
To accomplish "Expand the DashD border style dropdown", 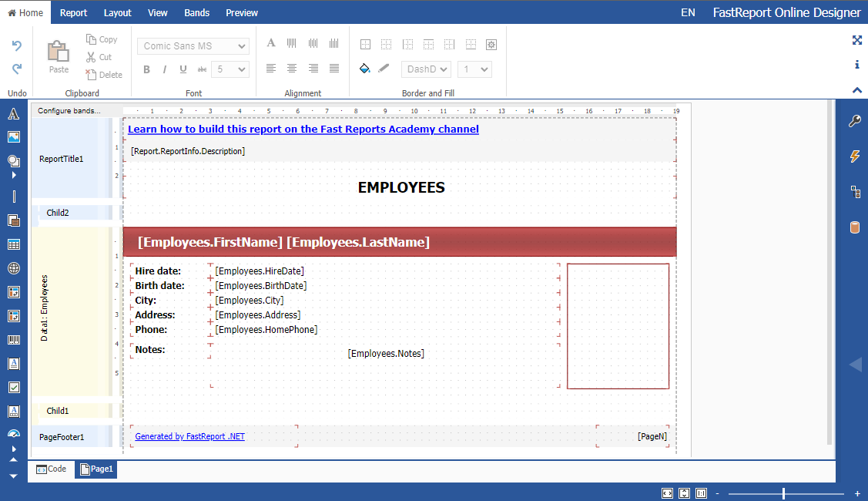I will tap(426, 69).
